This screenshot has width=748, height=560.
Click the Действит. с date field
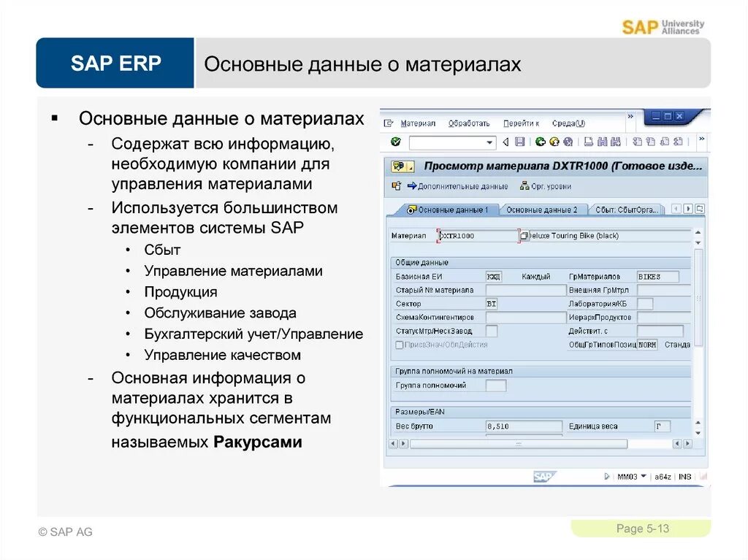coord(660,331)
